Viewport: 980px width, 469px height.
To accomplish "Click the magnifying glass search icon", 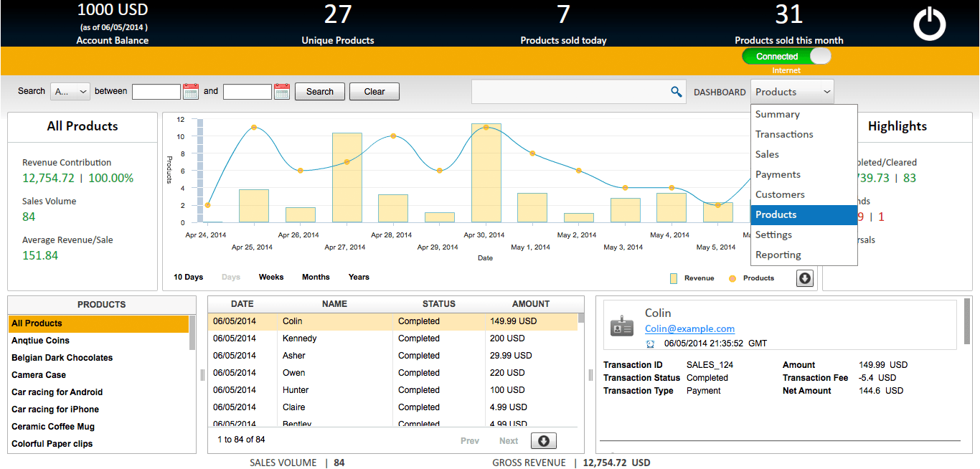I will [676, 92].
